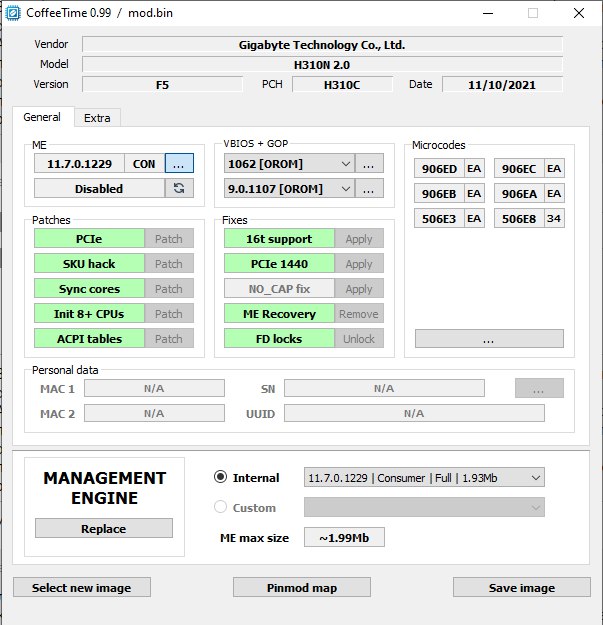603x625 pixels.
Task: Click the green FD locks status label
Action: tap(279, 338)
